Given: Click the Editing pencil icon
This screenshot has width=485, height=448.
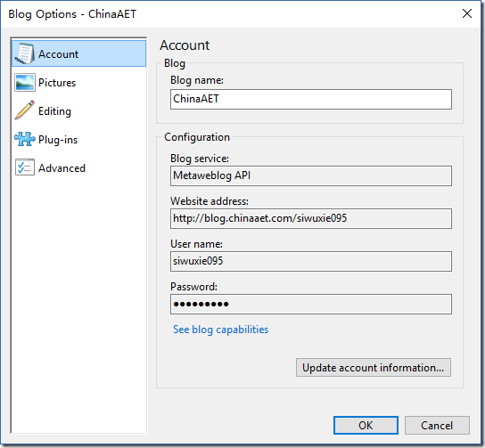Looking at the screenshot, I should (x=25, y=110).
